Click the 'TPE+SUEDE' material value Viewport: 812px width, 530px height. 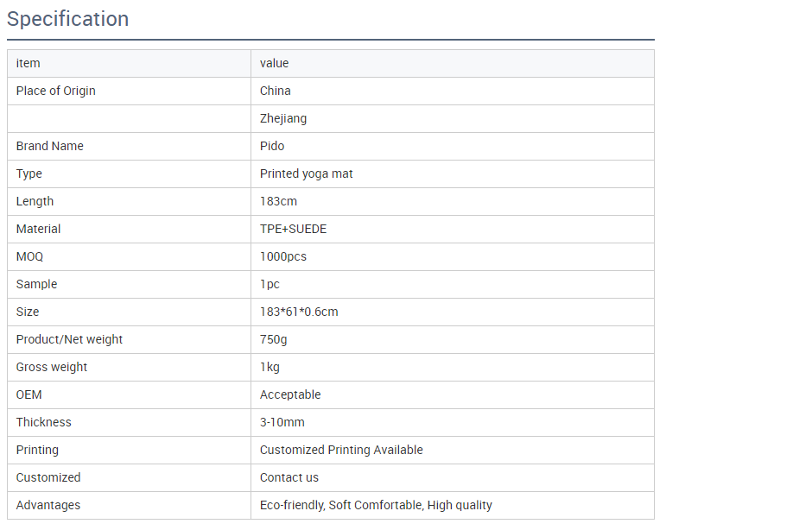click(294, 229)
